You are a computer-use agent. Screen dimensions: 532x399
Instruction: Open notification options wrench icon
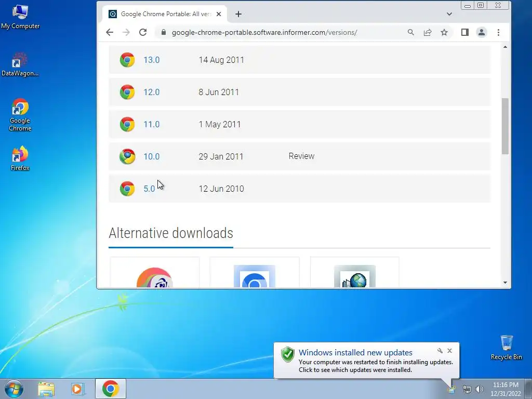[440, 351]
